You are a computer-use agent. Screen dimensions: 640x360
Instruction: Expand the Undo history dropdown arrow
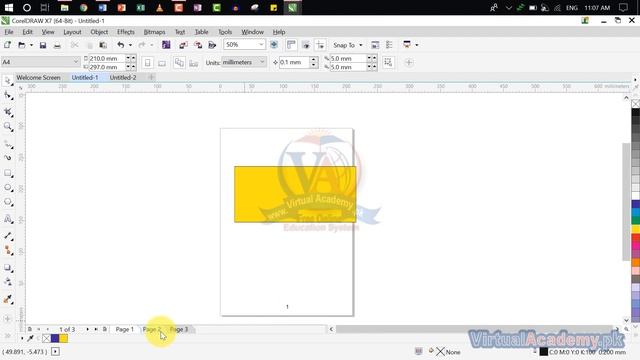pyautogui.click(x=130, y=45)
